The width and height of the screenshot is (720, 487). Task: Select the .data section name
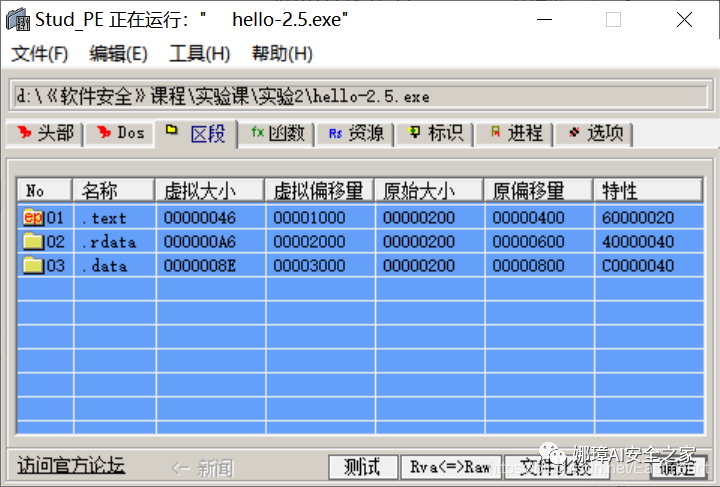pos(104,265)
